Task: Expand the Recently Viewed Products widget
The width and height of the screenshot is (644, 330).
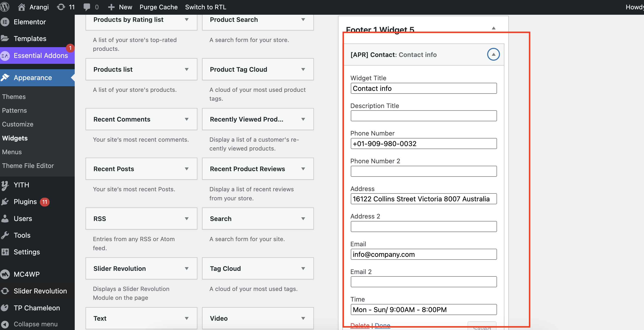Action: [303, 119]
